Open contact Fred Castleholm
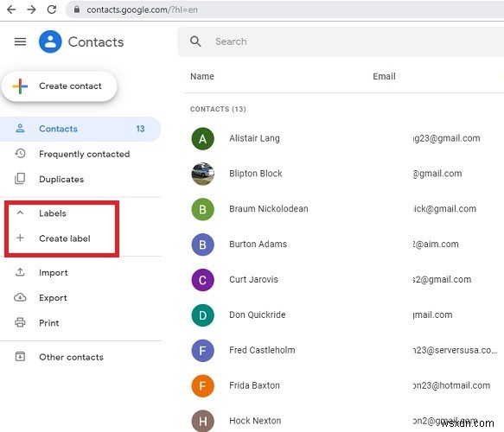The width and height of the screenshot is (504, 432). pos(262,351)
